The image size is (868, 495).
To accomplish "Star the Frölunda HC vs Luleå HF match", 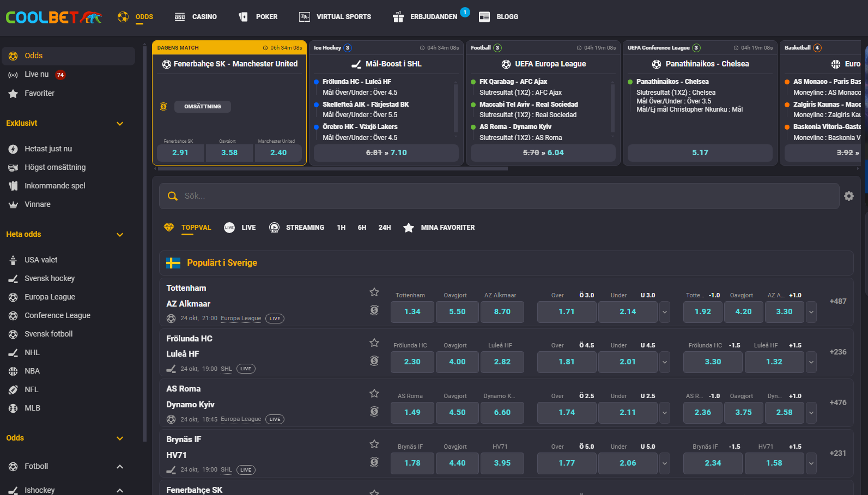I will pos(374,343).
